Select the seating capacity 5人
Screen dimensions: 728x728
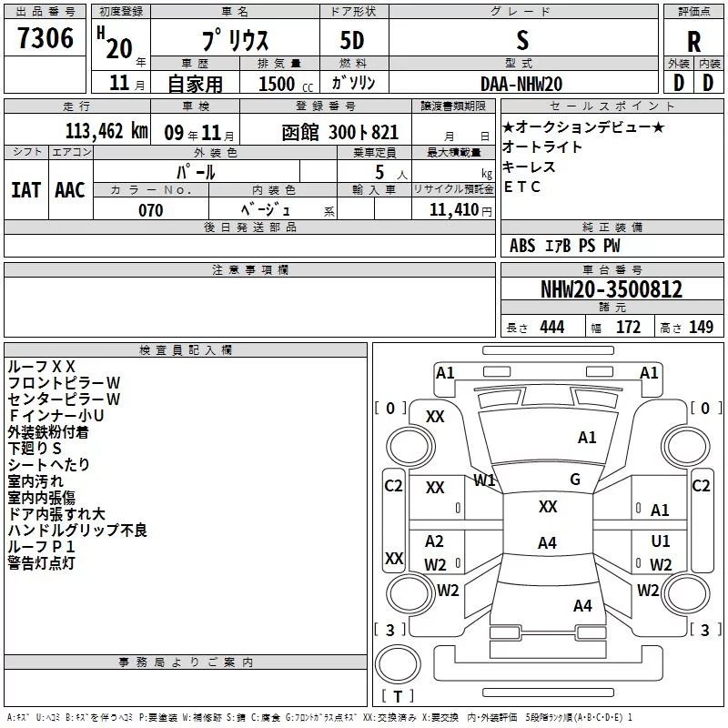click(391, 173)
